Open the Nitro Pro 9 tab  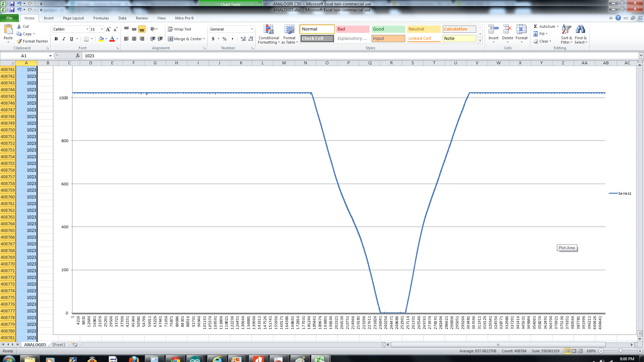pyautogui.click(x=184, y=18)
